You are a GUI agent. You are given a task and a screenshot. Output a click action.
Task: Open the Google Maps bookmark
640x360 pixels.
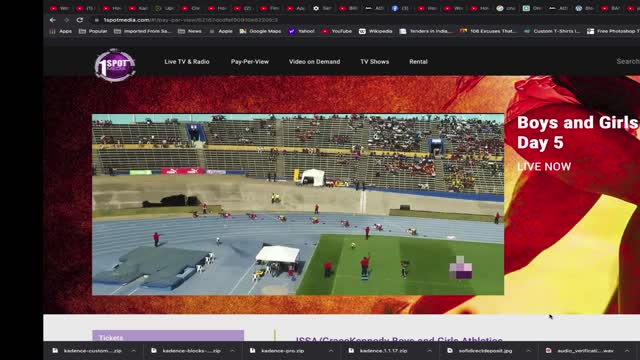260,31
